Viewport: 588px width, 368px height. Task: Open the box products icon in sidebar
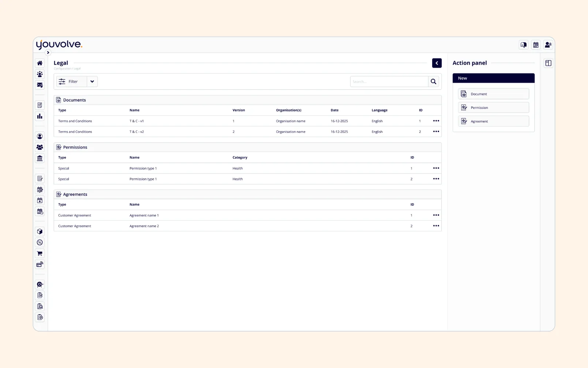coord(40,231)
